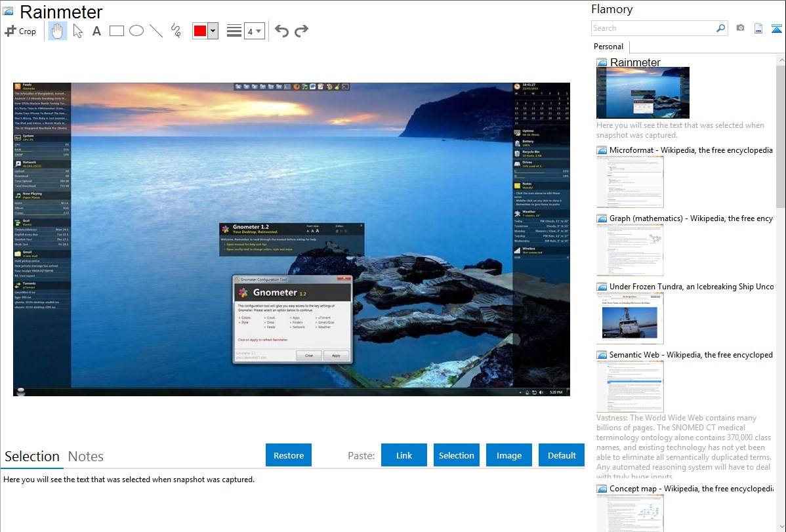Viewport: 786px width, 532px height.
Task: Paste as Link
Action: click(404, 455)
